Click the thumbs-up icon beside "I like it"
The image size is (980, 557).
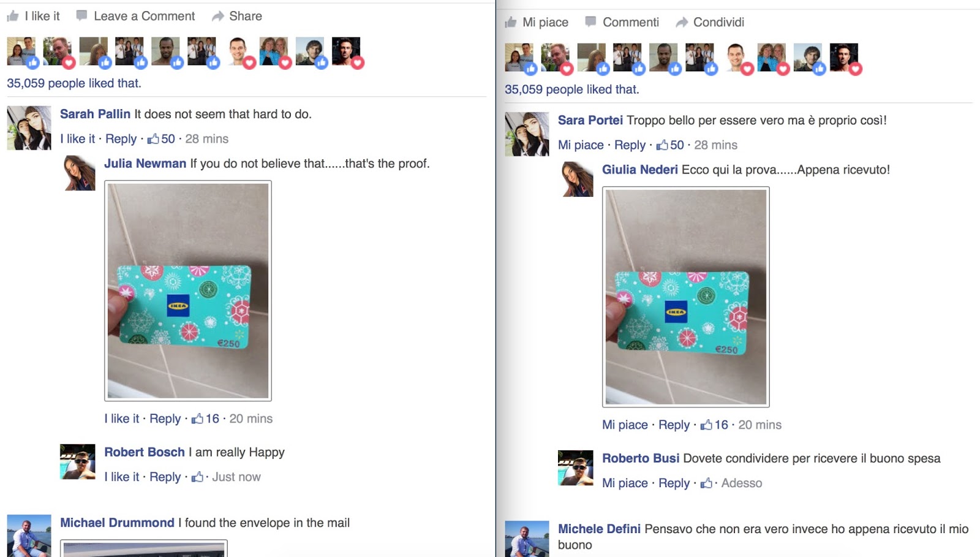(12, 17)
